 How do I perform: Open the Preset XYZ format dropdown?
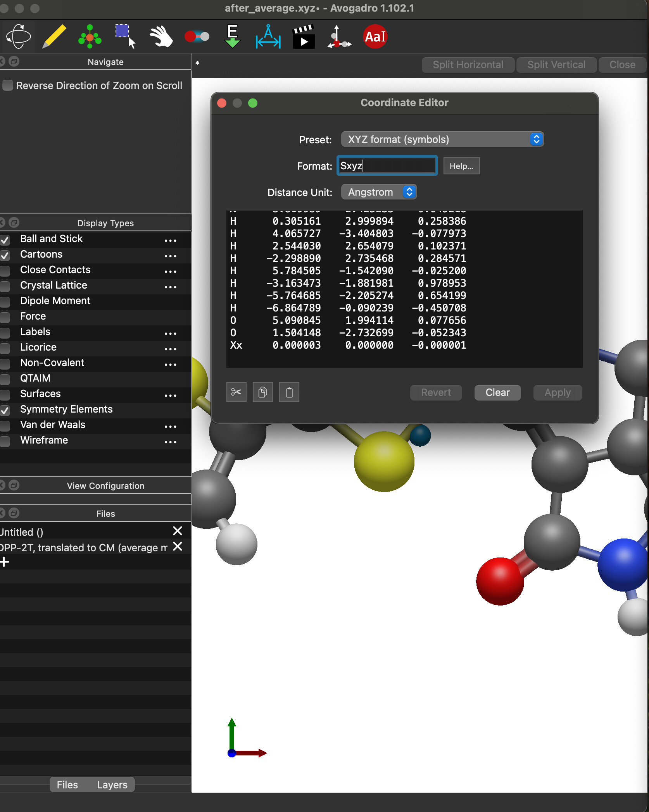442,139
